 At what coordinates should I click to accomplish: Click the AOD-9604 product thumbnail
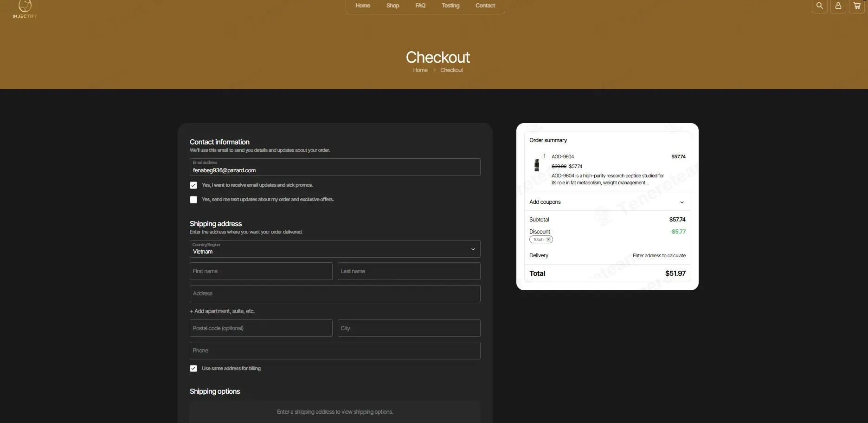(537, 165)
